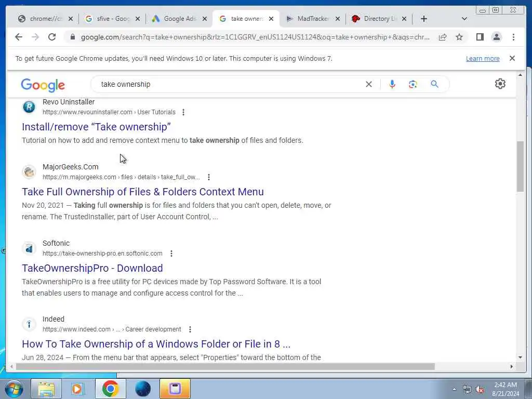Open Install/remove "Take ownership" result

[96, 127]
